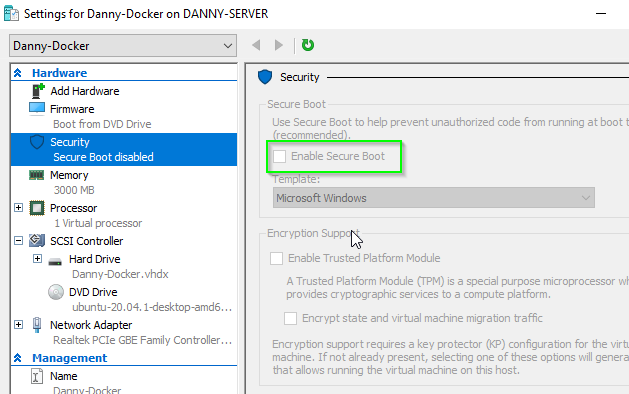Click the green refresh icon in toolbar
The width and height of the screenshot is (629, 394).
click(308, 45)
